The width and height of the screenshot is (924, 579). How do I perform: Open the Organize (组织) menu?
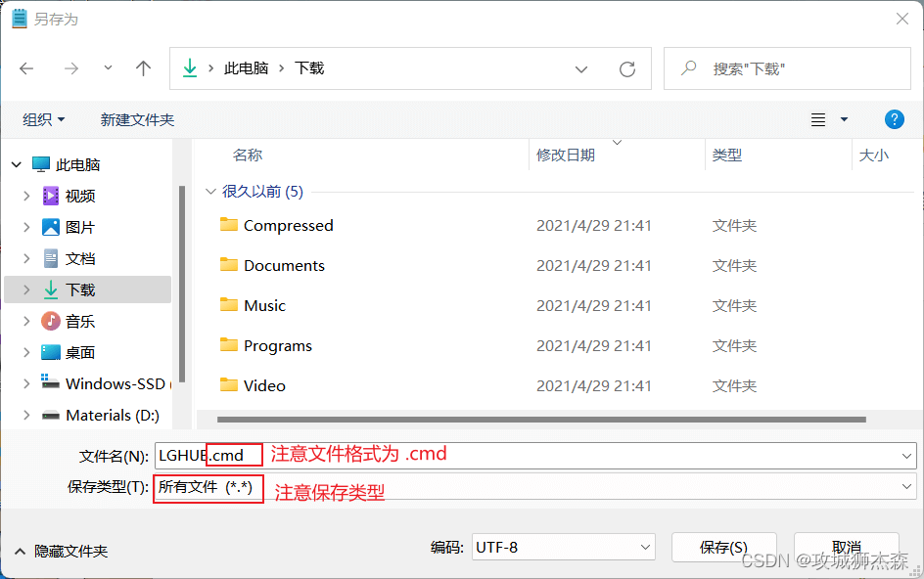[44, 119]
